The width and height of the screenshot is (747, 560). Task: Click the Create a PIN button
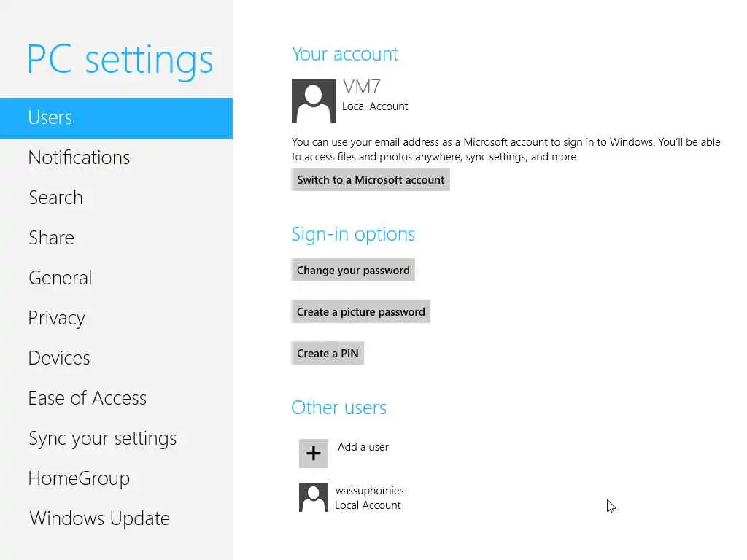(x=328, y=353)
